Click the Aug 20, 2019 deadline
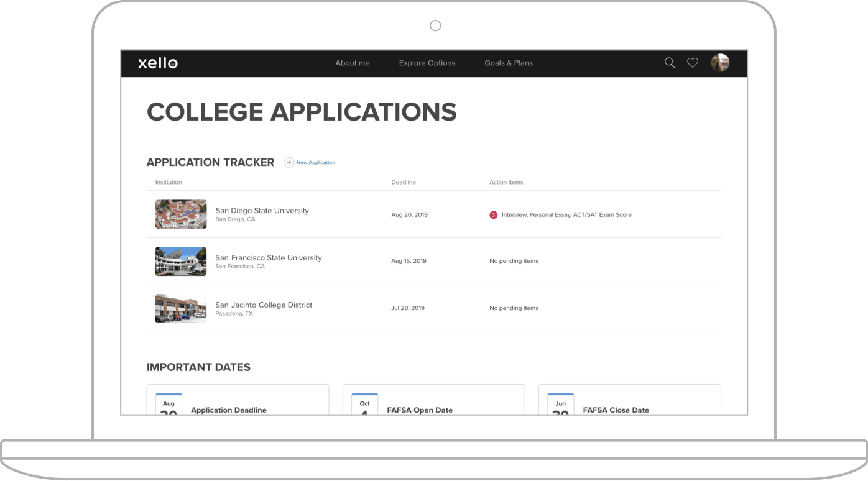Image resolution: width=868 pixels, height=481 pixels. pos(409,215)
